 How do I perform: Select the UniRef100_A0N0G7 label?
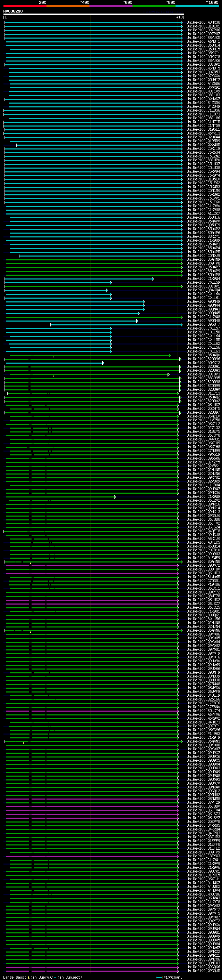203,99
